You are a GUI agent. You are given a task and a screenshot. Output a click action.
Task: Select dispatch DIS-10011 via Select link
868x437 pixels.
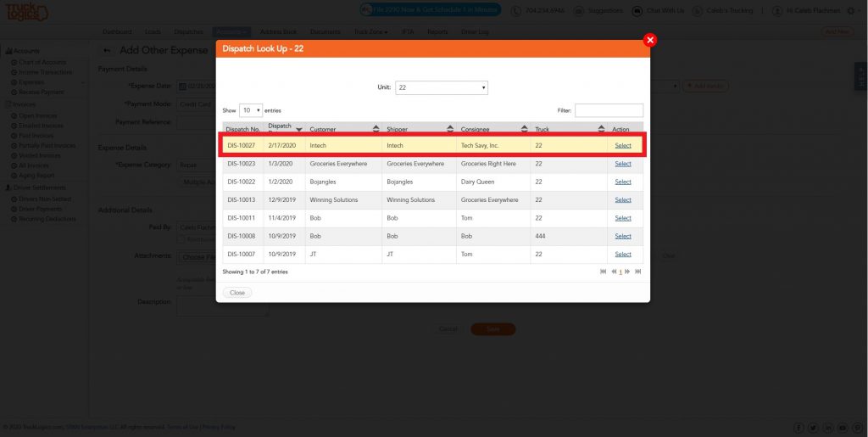tap(623, 218)
